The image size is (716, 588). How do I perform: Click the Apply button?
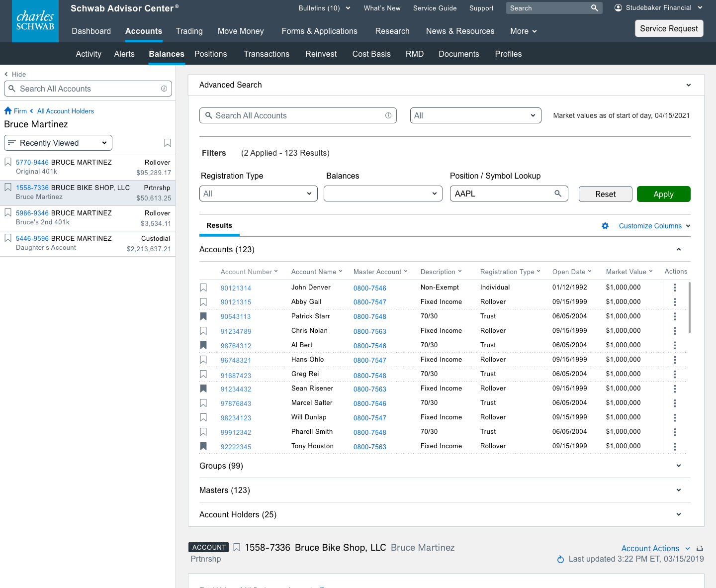tap(663, 194)
